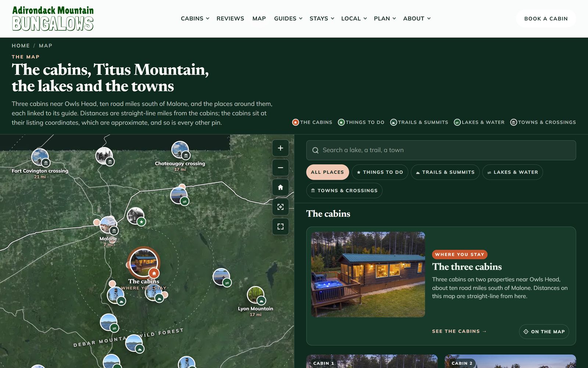Open The three cabins heading link

click(x=467, y=267)
